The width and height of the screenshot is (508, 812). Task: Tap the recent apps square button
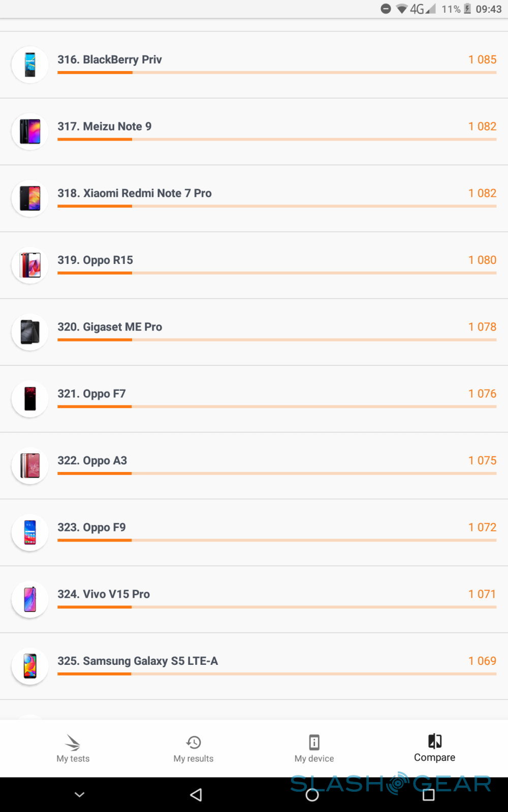[x=428, y=795]
